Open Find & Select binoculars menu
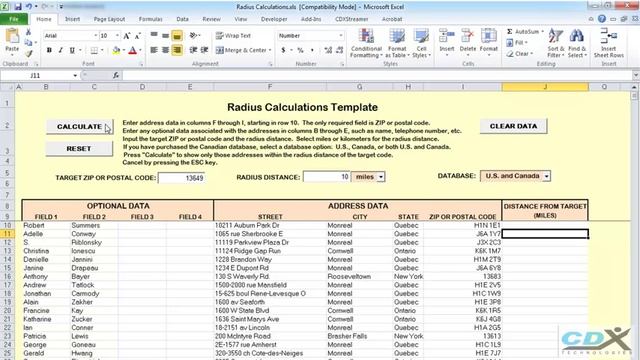Screen dimensions: 640x360 click(x=577, y=43)
